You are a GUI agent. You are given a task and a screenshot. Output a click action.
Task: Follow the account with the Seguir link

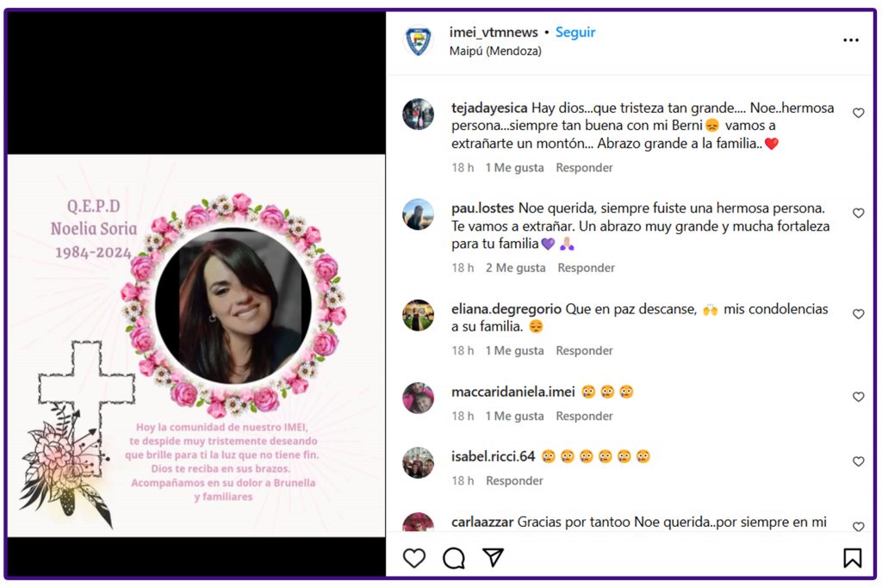[575, 33]
